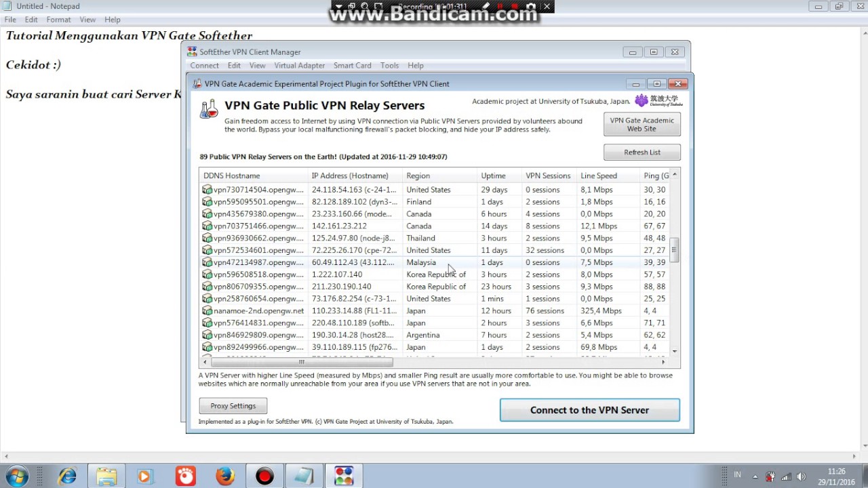Click server icon for vpn596508518 row
Screen dimensions: 868x488
(x=208, y=274)
